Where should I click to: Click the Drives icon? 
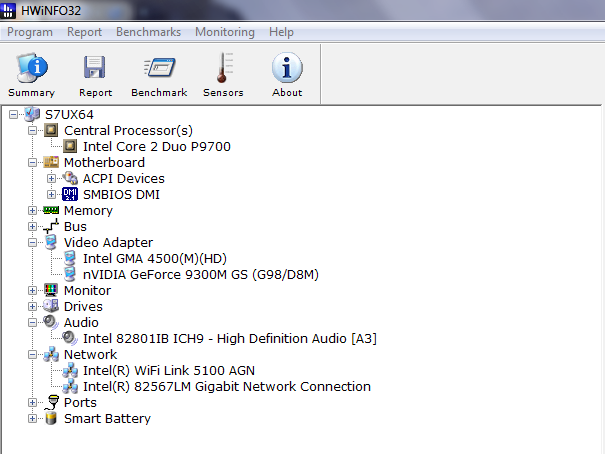click(51, 306)
